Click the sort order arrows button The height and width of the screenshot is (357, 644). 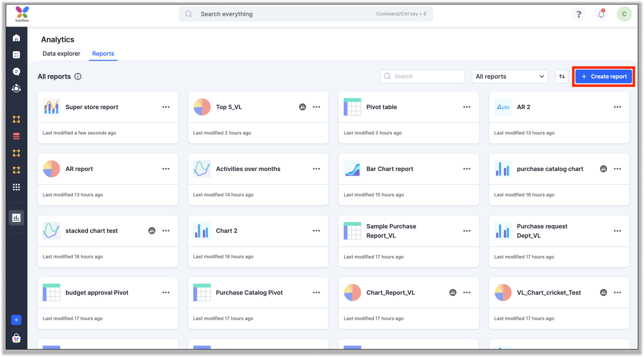pyautogui.click(x=562, y=76)
